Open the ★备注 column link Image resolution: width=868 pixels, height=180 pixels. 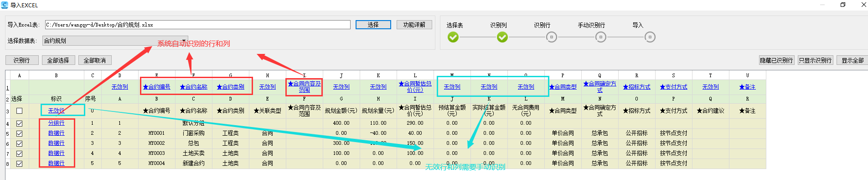coord(748,87)
